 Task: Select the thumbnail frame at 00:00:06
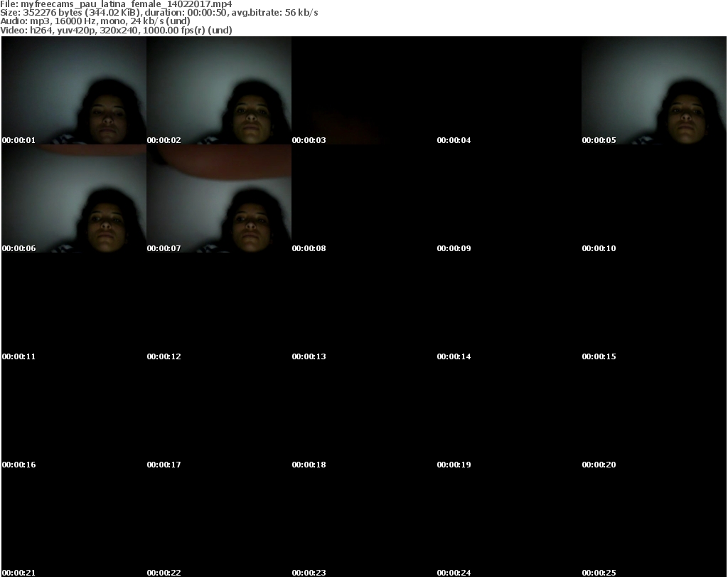click(74, 198)
